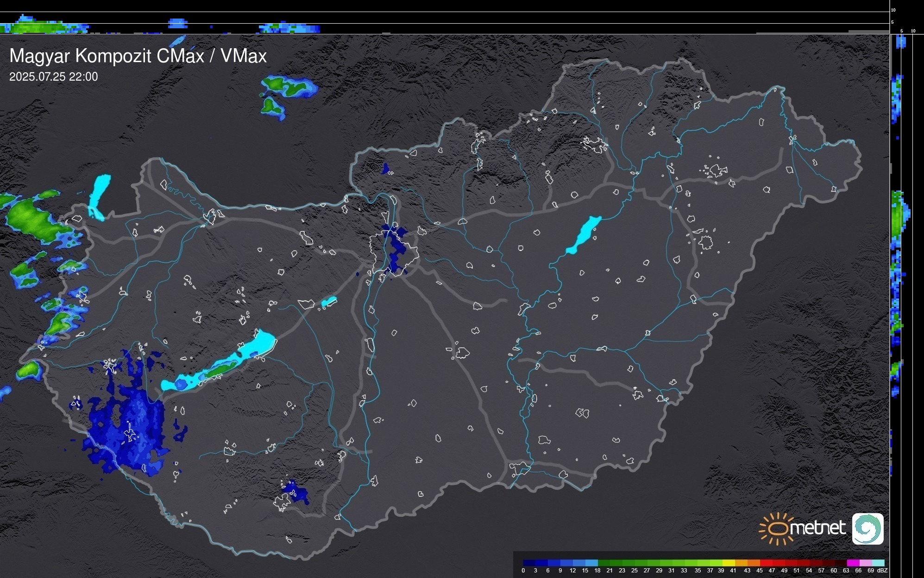Click the orange 43 dBZ legend swatch
924x578 pixels.
click(x=754, y=563)
